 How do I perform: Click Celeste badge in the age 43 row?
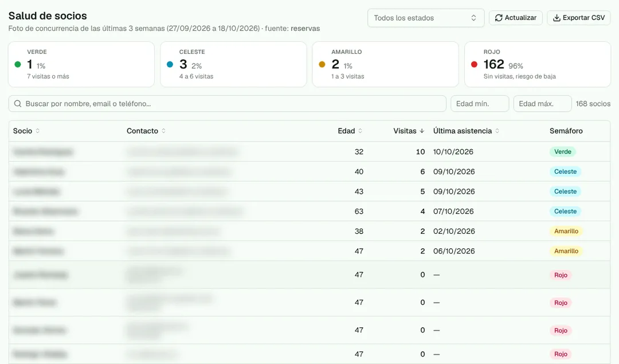(565, 191)
